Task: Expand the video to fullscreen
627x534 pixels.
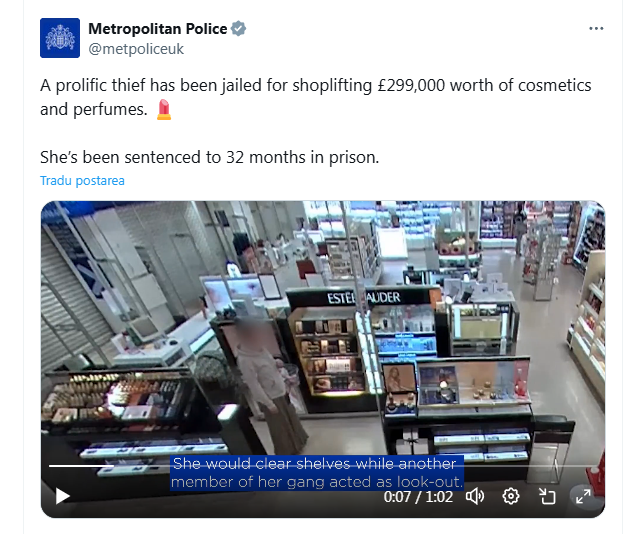Action: [583, 496]
